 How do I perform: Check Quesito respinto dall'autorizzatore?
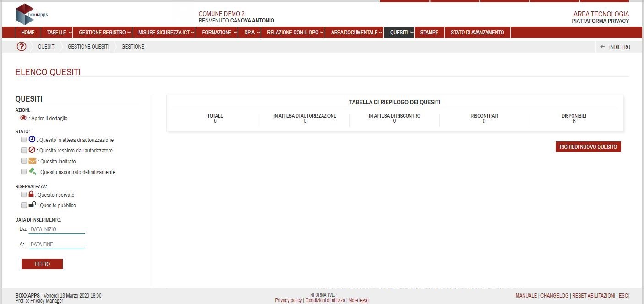click(x=24, y=150)
